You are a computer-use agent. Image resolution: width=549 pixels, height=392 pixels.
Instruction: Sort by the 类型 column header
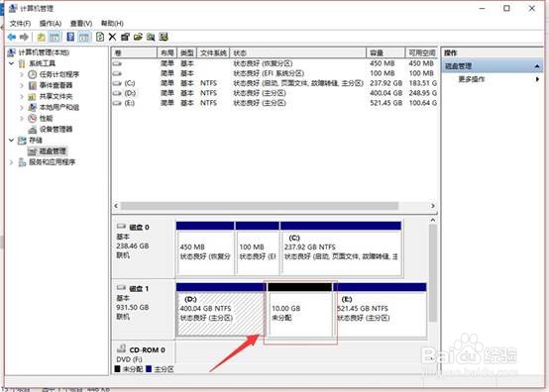tap(187, 52)
